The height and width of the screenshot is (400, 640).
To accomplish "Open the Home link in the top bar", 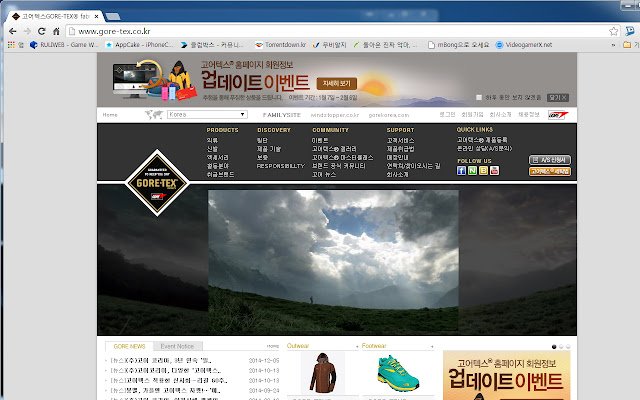I will point(110,115).
